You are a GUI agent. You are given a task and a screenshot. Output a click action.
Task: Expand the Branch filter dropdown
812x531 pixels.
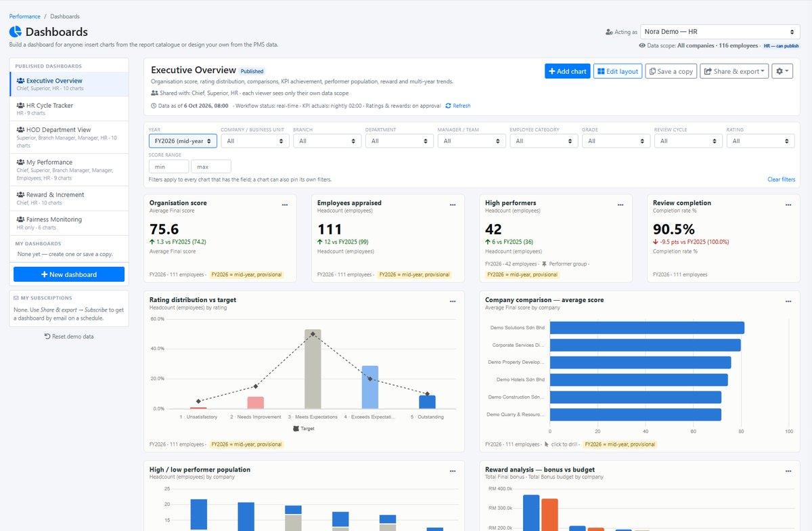coord(328,141)
